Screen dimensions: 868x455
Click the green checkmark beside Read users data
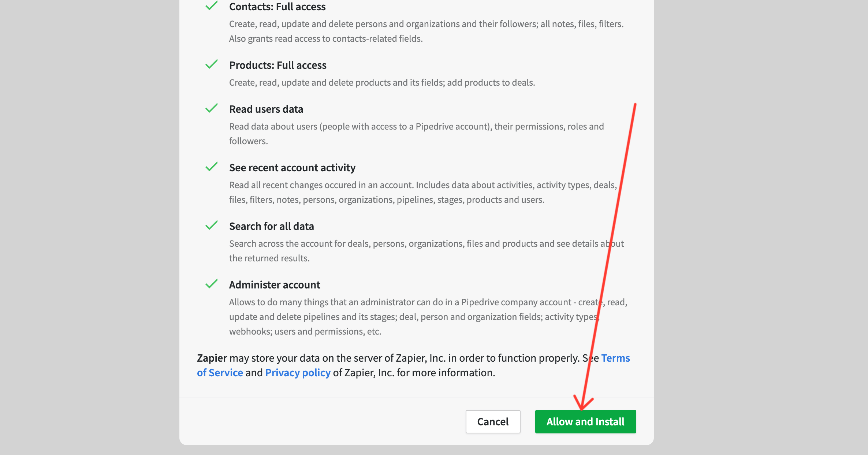tap(212, 108)
